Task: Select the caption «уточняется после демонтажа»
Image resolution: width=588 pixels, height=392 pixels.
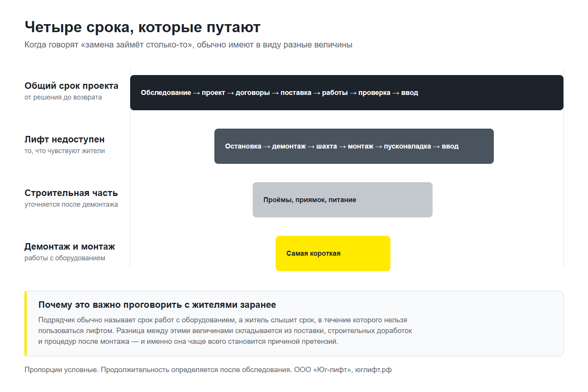Action: pyautogui.click(x=71, y=204)
